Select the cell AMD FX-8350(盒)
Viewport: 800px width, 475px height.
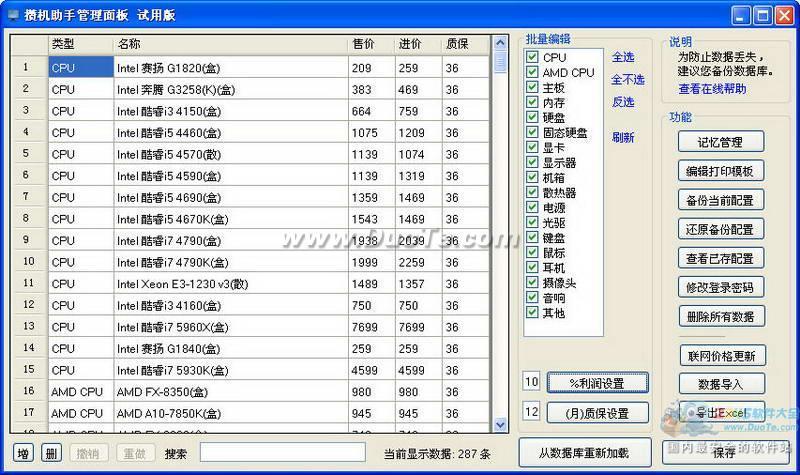coord(231,392)
